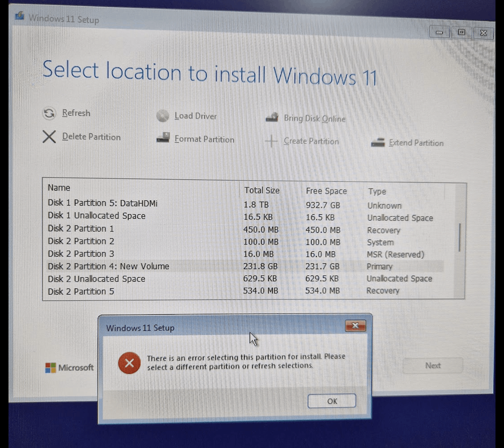Viewport: 504px width, 448px height.
Task: Click the Next button
Action: pos(432,365)
